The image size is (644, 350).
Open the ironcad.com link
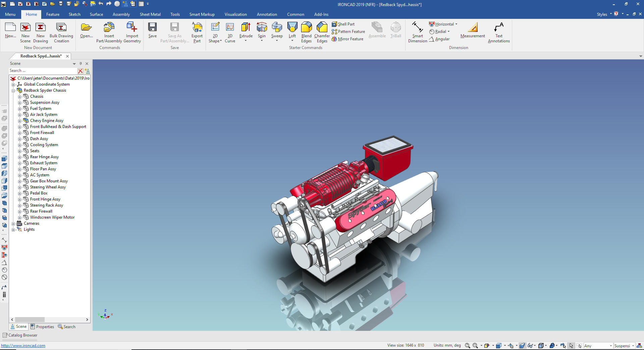pyautogui.click(x=23, y=346)
